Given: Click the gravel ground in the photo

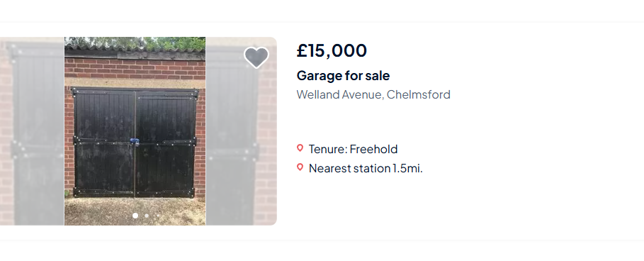Looking at the screenshot, I should tap(135, 211).
